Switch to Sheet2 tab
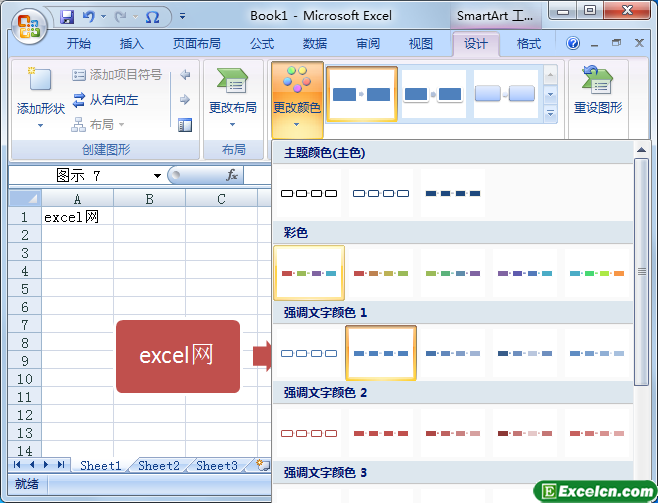Viewport: 658px width, 503px height. 159,465
